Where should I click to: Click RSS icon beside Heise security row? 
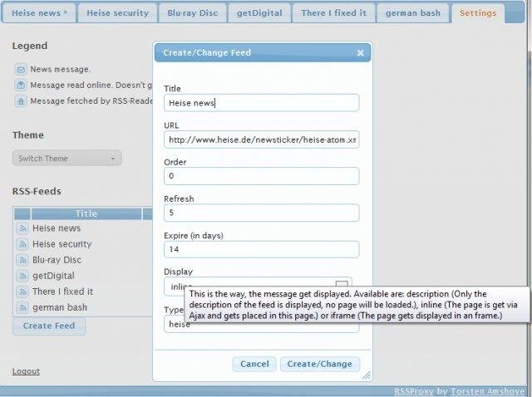(22, 244)
